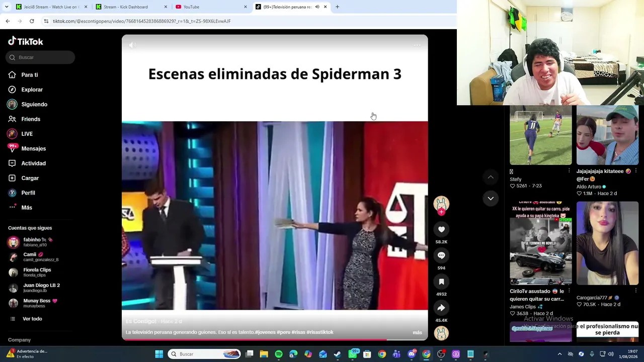Open Spotify from the taskbar
Viewport: 644px width, 362px height.
279,354
